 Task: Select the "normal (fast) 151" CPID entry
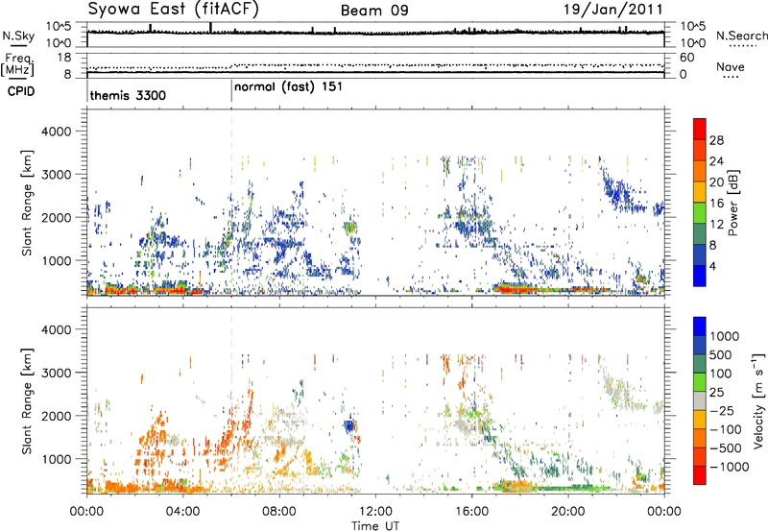(x=288, y=86)
